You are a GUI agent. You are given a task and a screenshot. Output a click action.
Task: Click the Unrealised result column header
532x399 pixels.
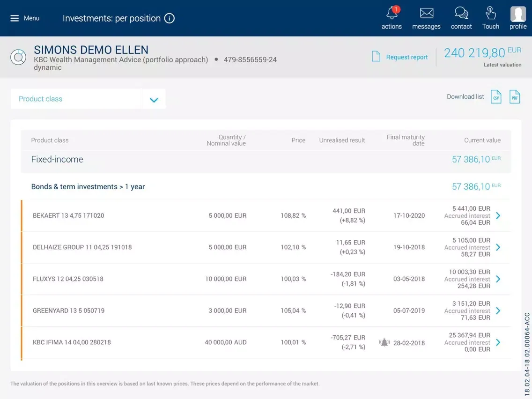click(342, 140)
